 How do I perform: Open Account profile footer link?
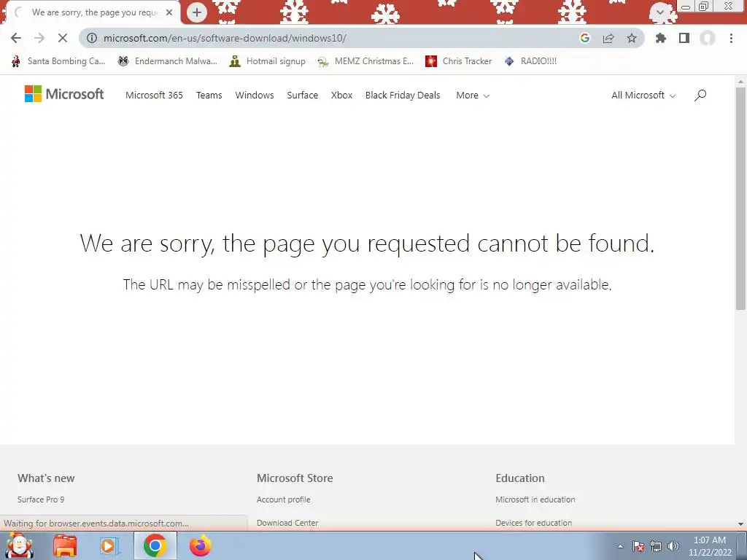pyautogui.click(x=284, y=499)
